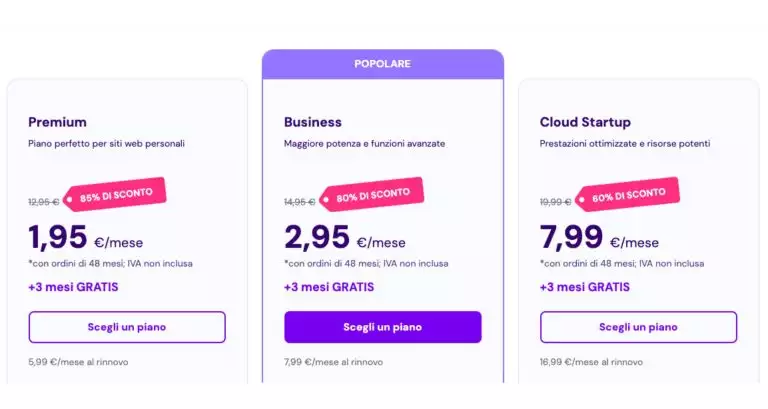
Task: Select the Premium plan title
Action: click(x=57, y=122)
